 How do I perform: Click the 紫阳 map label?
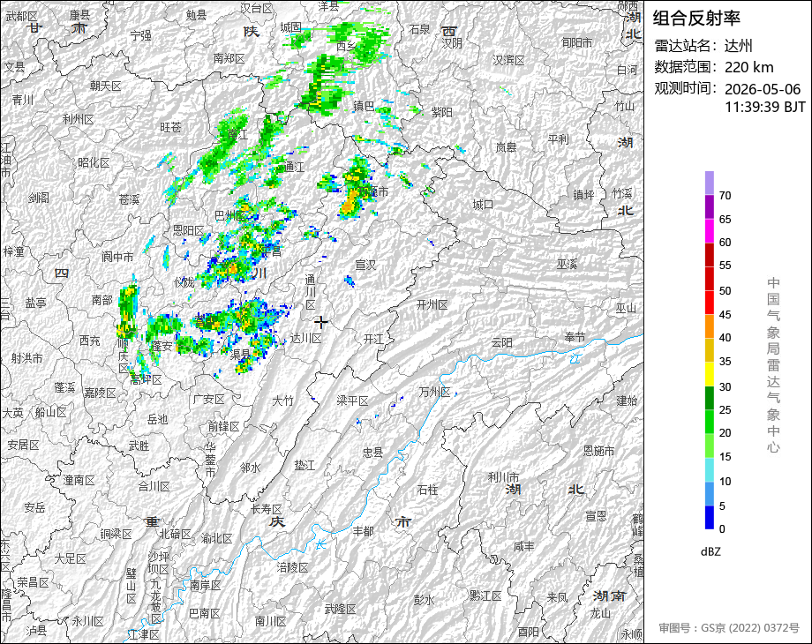pyautogui.click(x=441, y=112)
